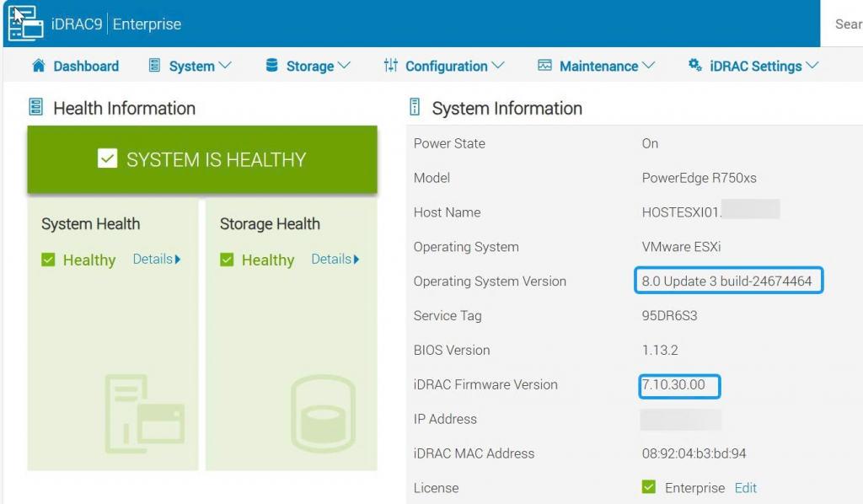Click the iDRAC Settings gears icon
Screen dimensions: 863x504
click(694, 66)
